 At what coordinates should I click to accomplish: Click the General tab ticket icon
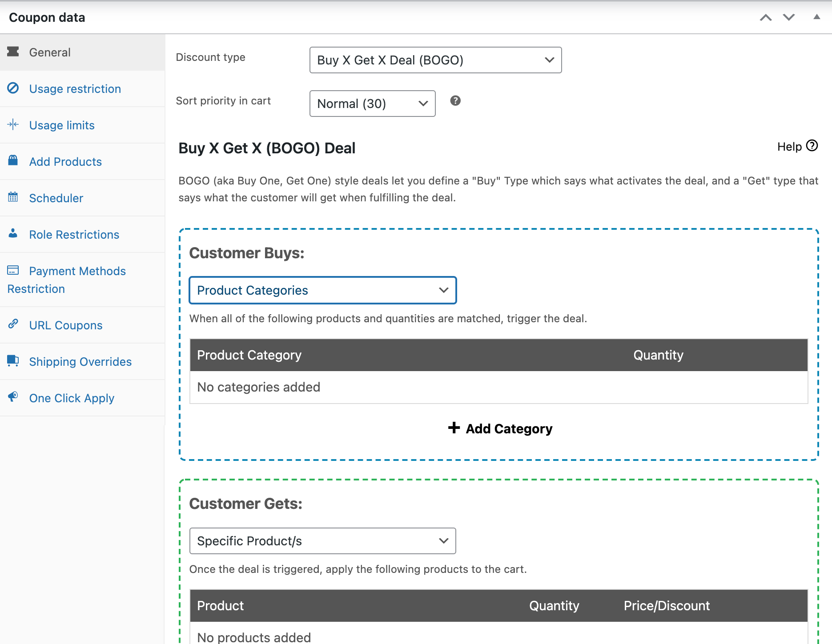(13, 52)
